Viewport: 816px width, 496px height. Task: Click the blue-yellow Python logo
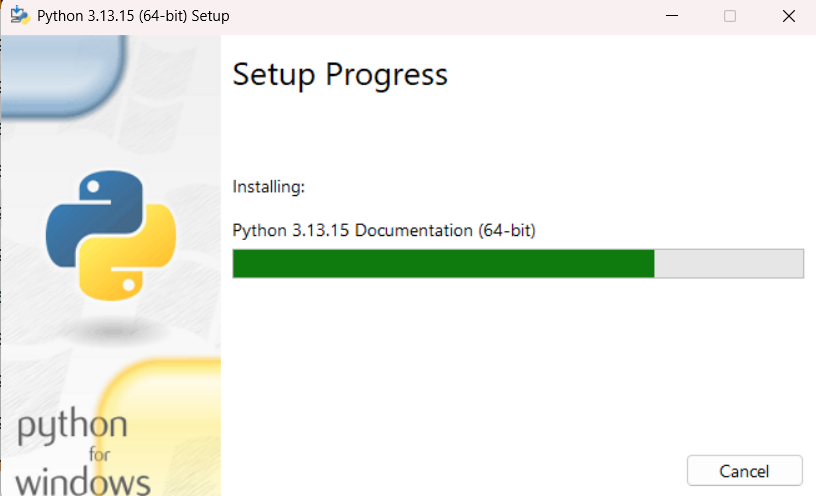[110, 235]
